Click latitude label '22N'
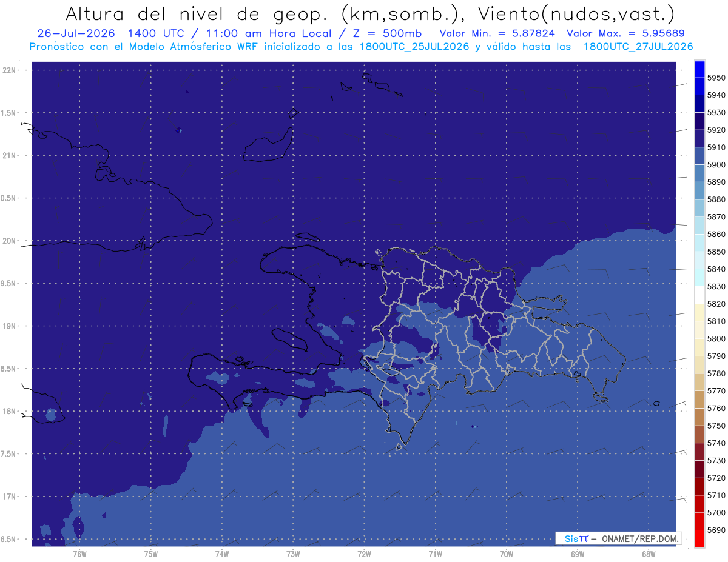Viewport: 728px width, 562px height. (x=10, y=70)
